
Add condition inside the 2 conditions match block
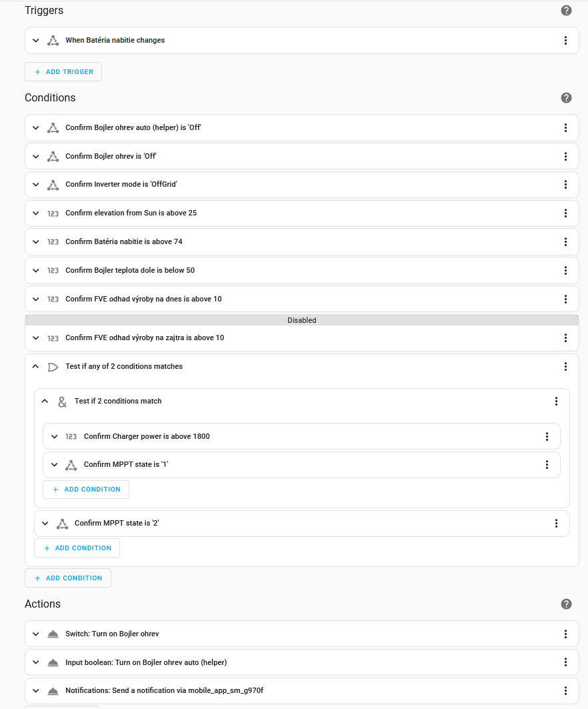(86, 490)
